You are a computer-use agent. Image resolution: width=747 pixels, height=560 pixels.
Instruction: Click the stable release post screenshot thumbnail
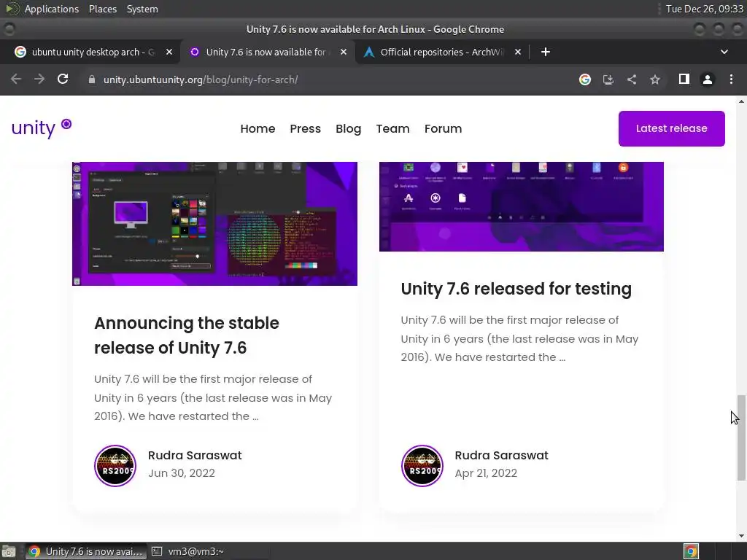214,223
